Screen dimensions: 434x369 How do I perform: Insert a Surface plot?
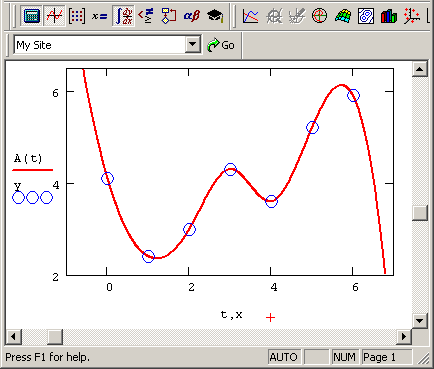tap(343, 16)
